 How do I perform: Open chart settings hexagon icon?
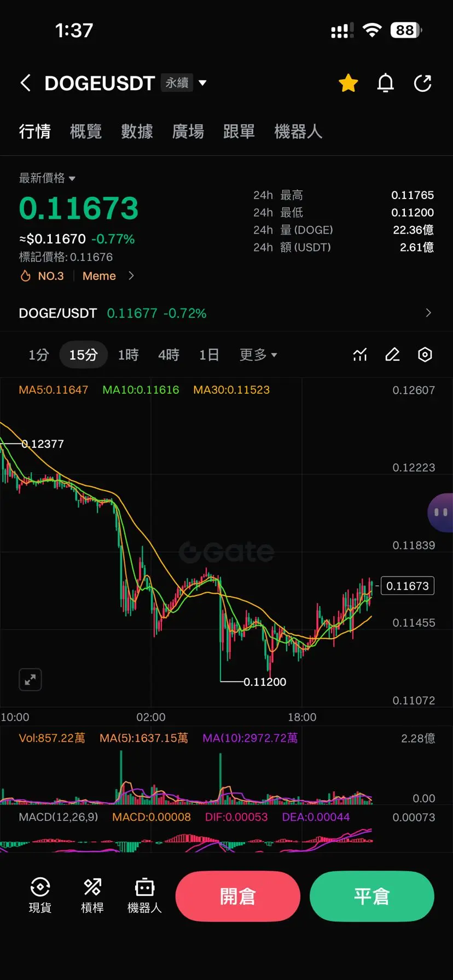pos(425,355)
